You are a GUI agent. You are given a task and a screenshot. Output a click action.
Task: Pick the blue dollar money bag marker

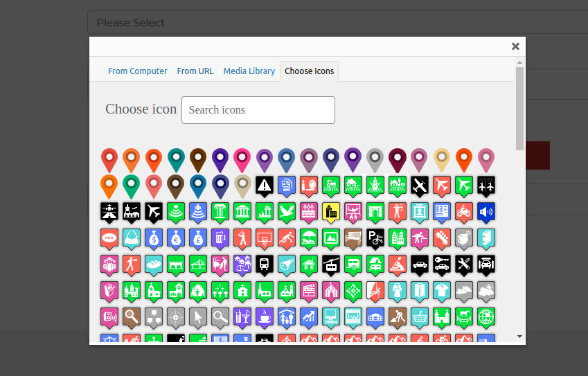click(154, 238)
